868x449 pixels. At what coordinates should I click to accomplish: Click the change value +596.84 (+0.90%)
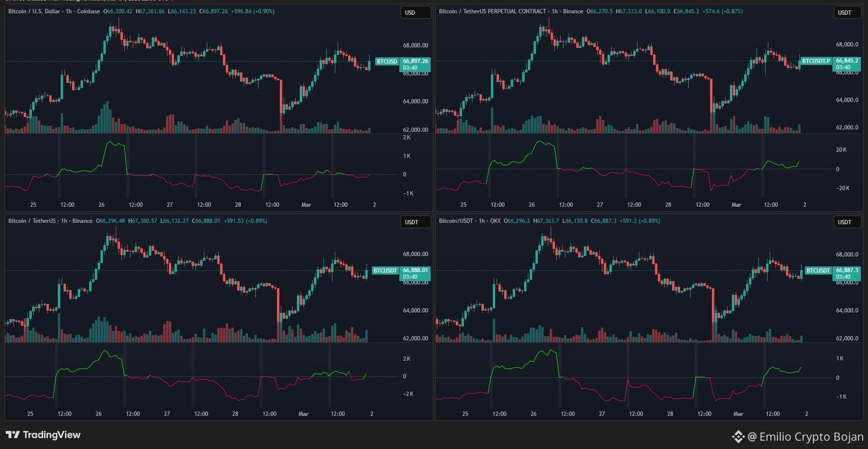coord(253,11)
